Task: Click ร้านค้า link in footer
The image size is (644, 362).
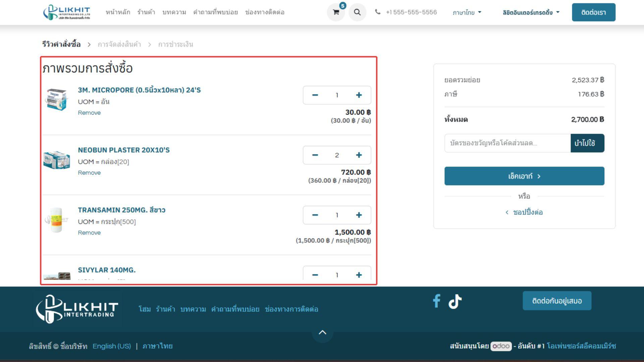Action: click(165, 309)
